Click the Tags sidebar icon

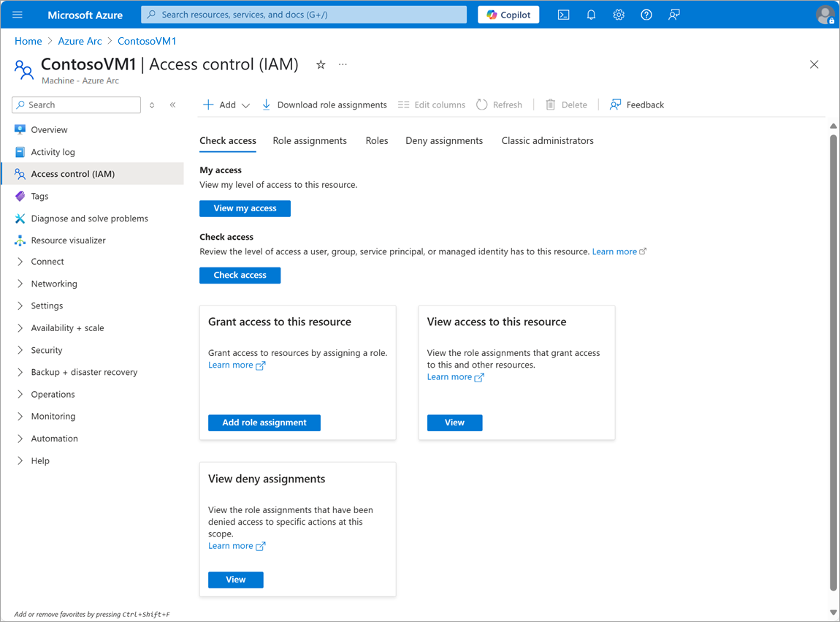tap(20, 197)
